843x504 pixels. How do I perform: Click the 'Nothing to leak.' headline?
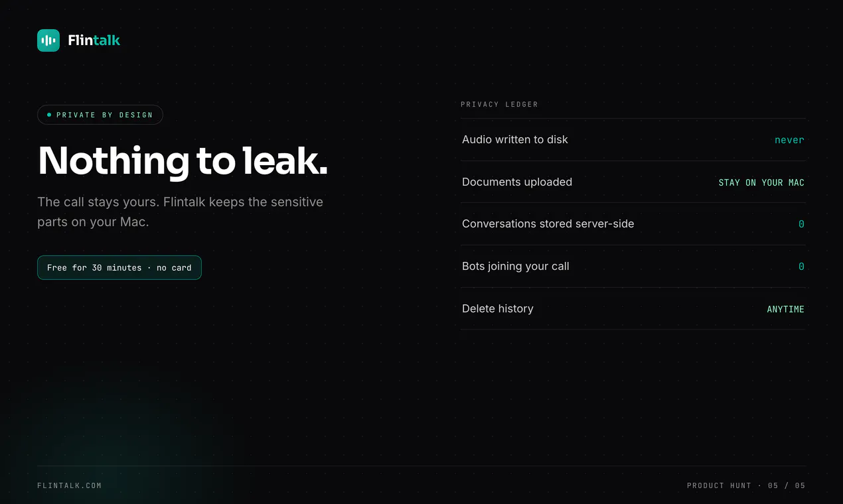tap(183, 161)
